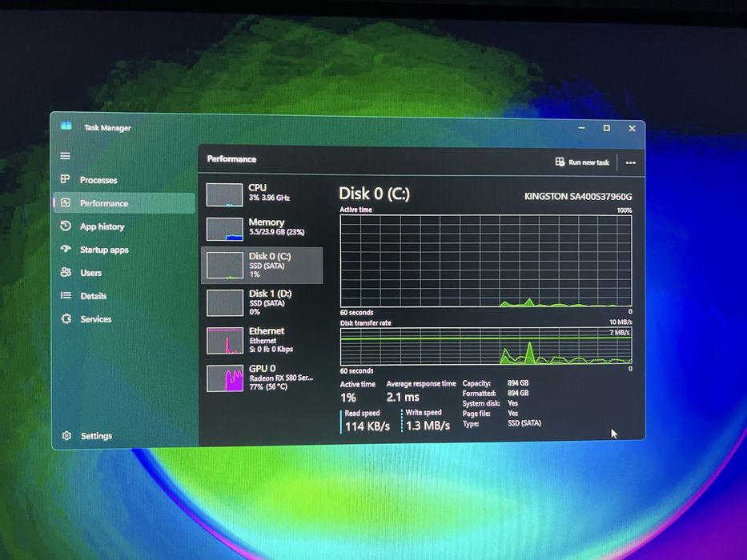Click the Run new task icon
The width and height of the screenshot is (747, 560).
[560, 162]
